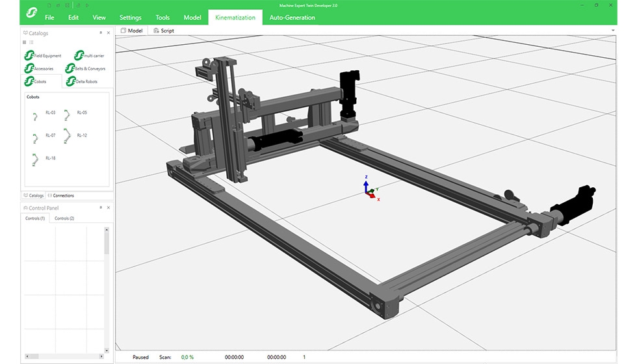The image size is (637, 364).
Task: Switch to the Connections tab
Action: (62, 195)
